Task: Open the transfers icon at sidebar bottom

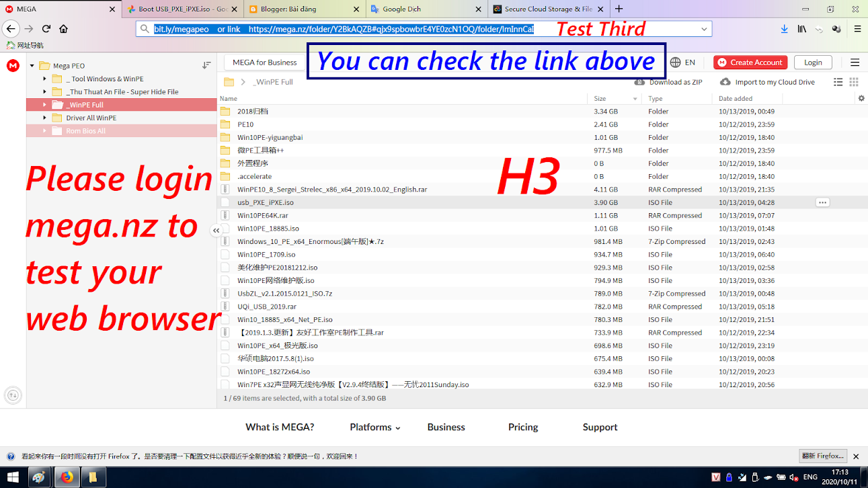Action: (x=13, y=395)
